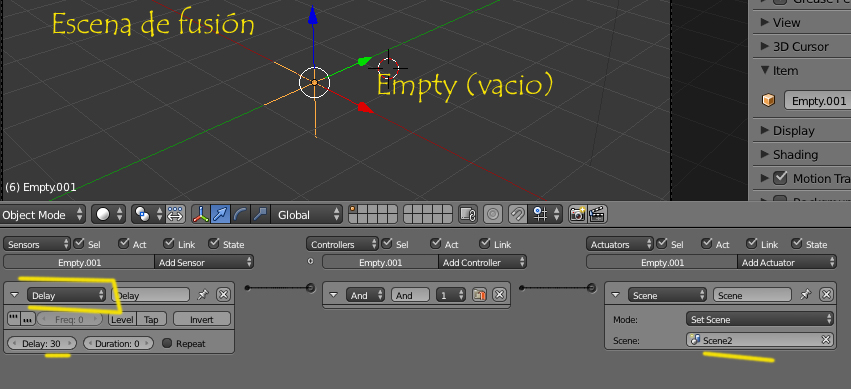This screenshot has width=851, height=389.
Task: Enable the Repeat option on Delay sensor
Action: coord(167,343)
